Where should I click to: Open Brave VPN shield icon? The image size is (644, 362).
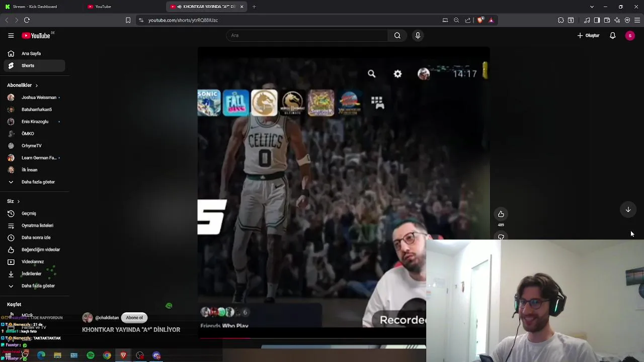[627, 20]
